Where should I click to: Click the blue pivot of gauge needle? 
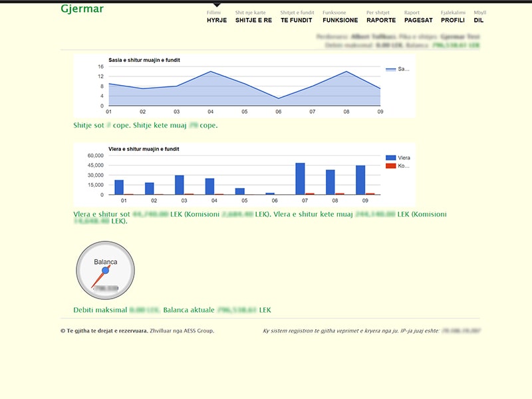coord(105,270)
